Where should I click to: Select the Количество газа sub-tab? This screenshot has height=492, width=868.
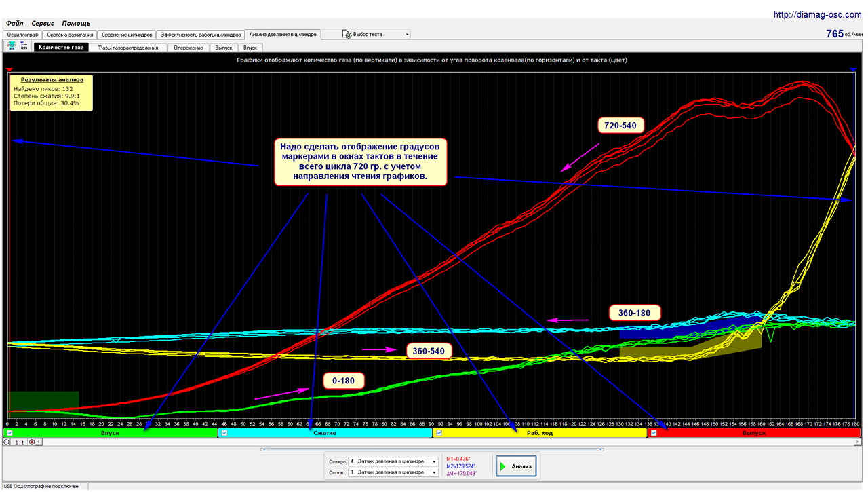[x=61, y=48]
